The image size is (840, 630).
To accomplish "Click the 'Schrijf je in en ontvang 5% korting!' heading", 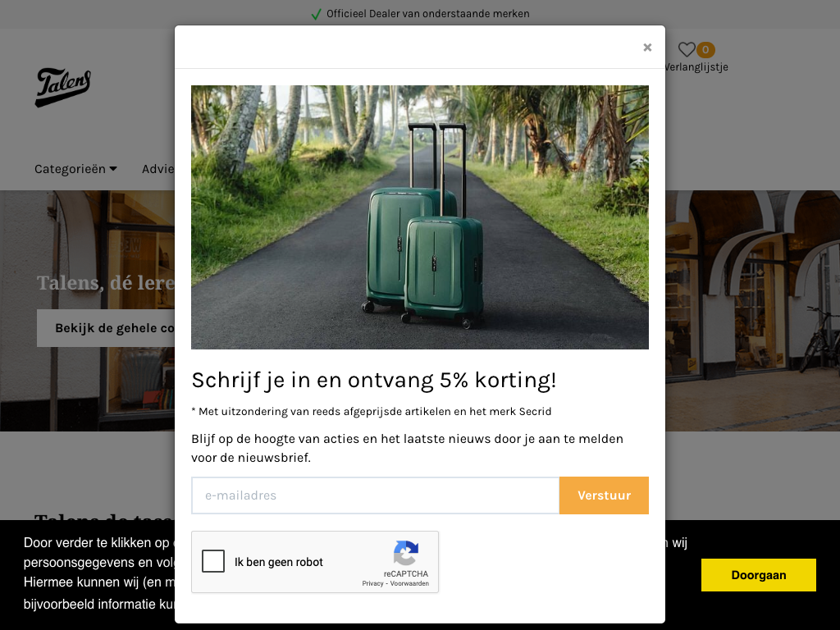I will point(374,381).
